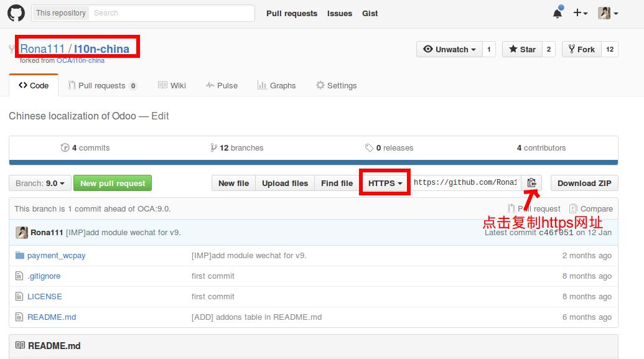Image resolution: width=644 pixels, height=359 pixels.
Task: Switch to the Pull requests tab
Action: (x=102, y=86)
